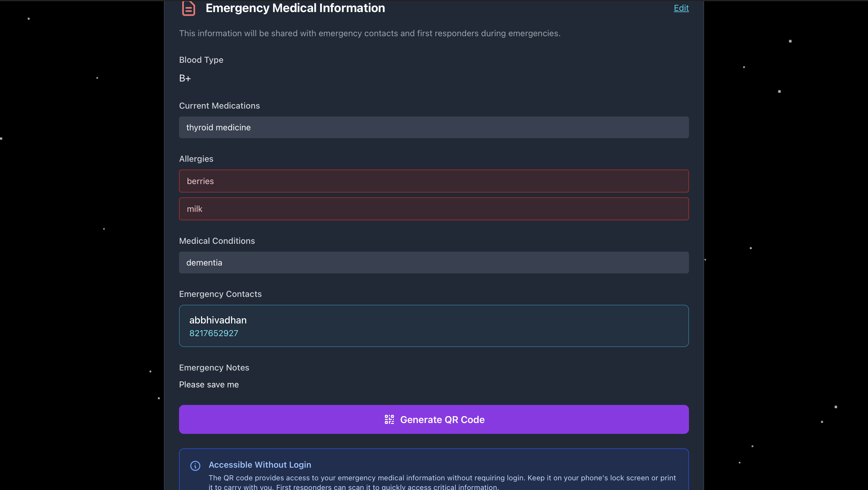868x490 pixels.
Task: Click the red document icon in header
Action: click(x=188, y=8)
